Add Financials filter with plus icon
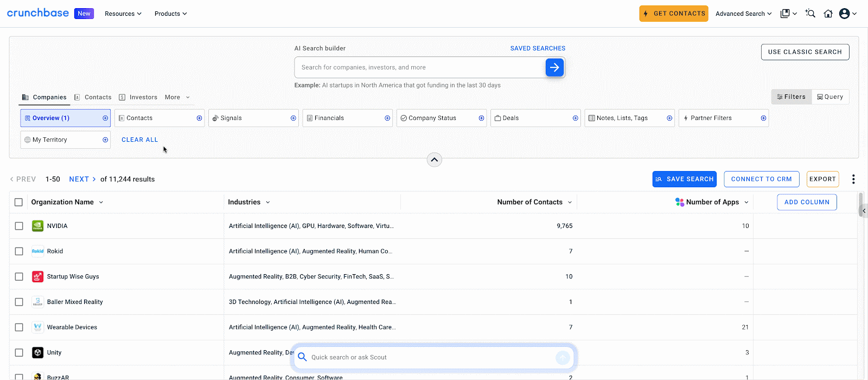The height and width of the screenshot is (380, 868). [x=387, y=118]
